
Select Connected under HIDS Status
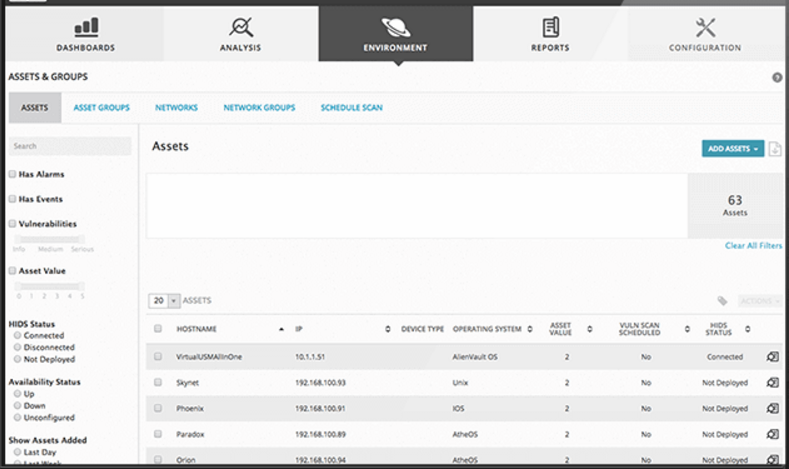click(17, 336)
